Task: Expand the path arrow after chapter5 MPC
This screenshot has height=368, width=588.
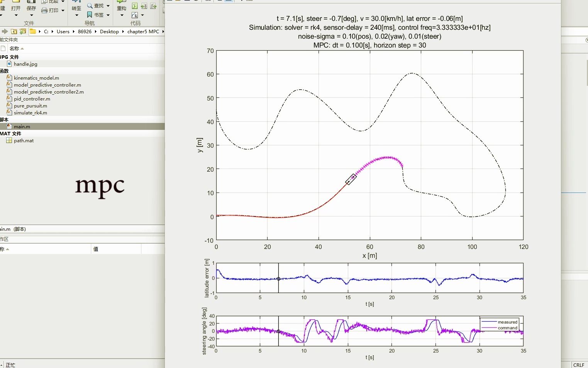Action: point(163,31)
